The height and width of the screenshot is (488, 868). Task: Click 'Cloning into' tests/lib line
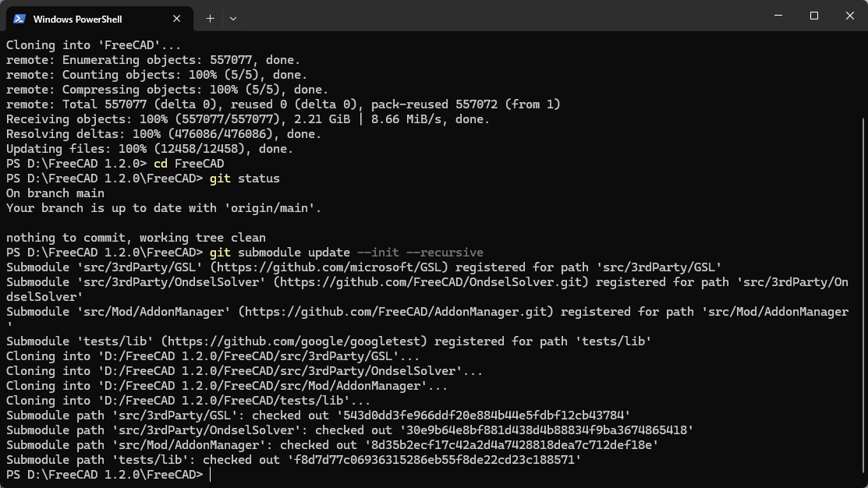click(188, 401)
